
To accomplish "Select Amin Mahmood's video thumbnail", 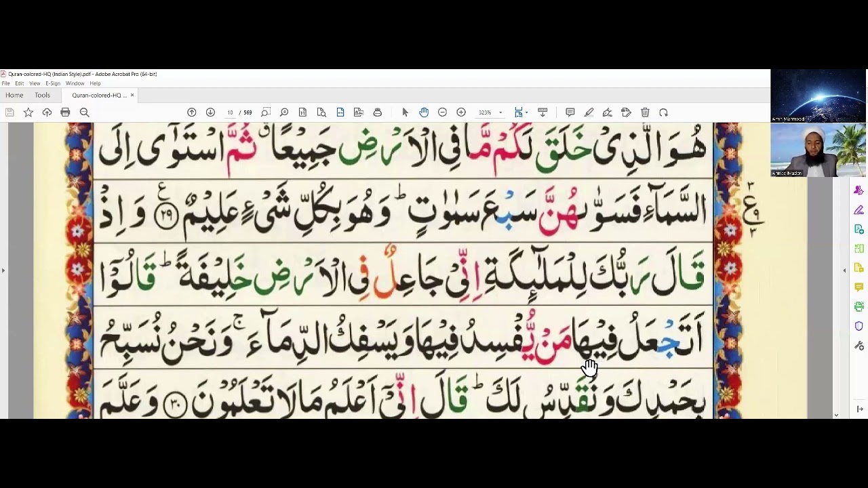I will point(818,96).
